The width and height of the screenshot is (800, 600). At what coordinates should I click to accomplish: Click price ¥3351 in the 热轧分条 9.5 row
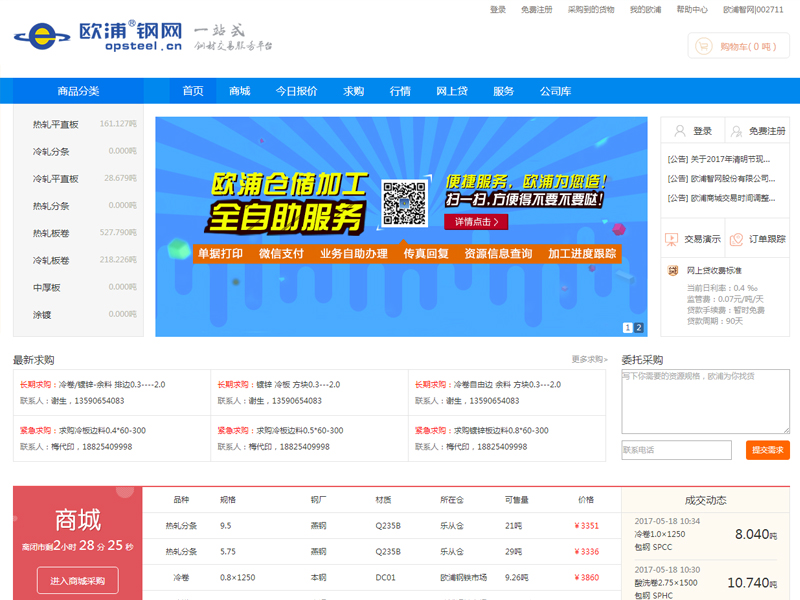tap(586, 526)
